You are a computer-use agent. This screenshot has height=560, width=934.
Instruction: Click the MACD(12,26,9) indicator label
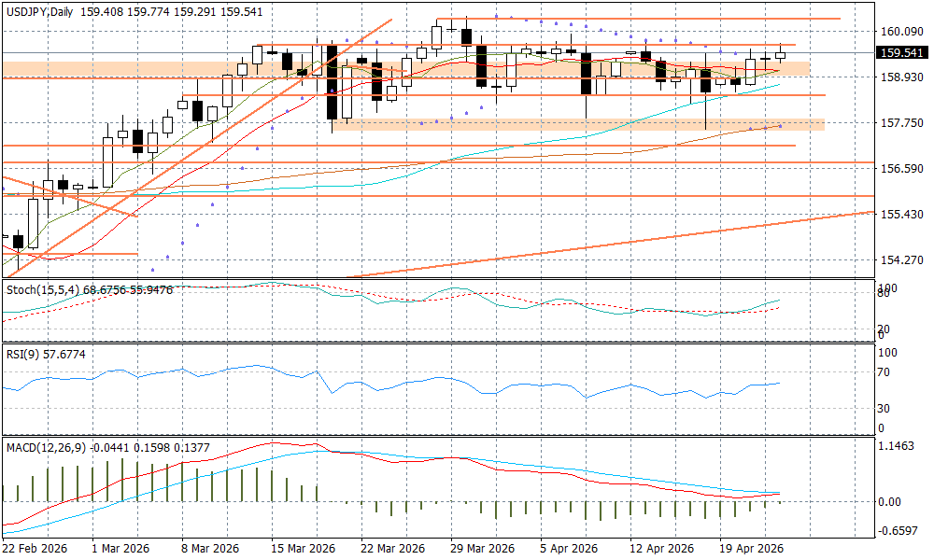[x=48, y=448]
